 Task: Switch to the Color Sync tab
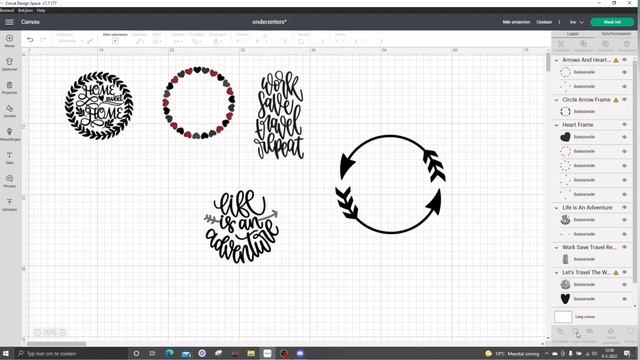(616, 34)
